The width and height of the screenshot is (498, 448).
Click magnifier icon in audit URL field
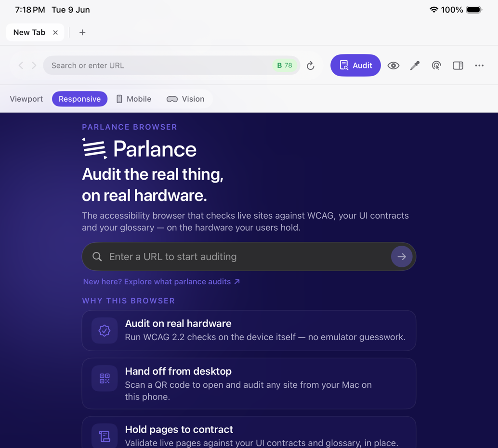tap(97, 256)
